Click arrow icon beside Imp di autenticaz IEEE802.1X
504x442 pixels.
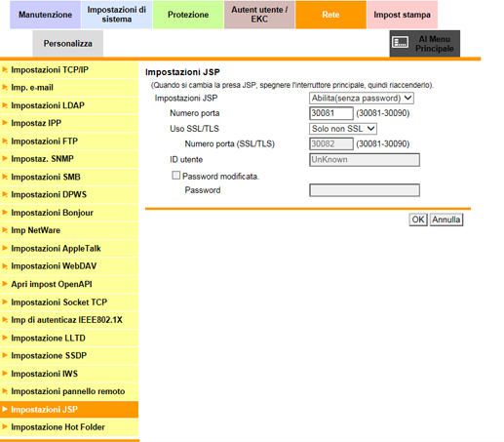[5, 320]
